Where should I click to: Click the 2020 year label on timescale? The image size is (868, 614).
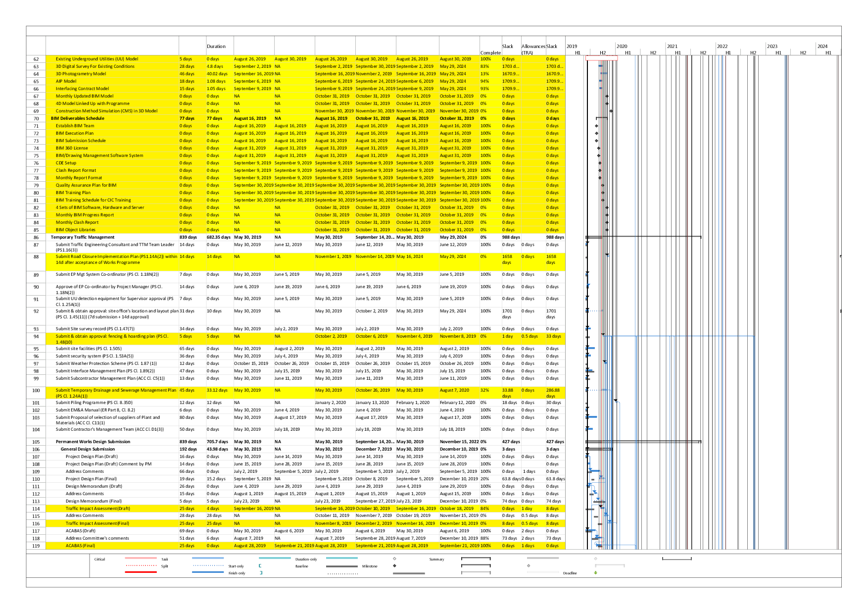(x=622, y=47)
